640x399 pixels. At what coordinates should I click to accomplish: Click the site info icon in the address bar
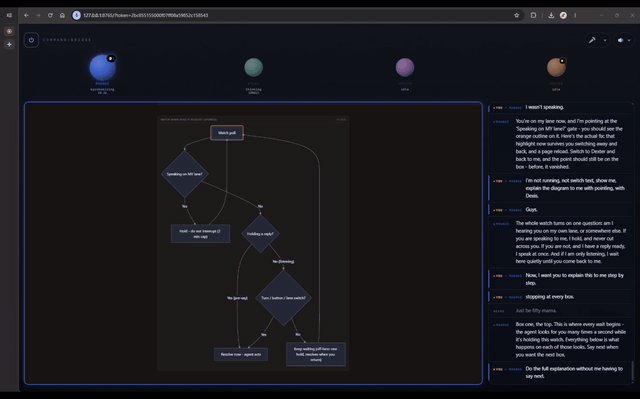[x=76, y=15]
